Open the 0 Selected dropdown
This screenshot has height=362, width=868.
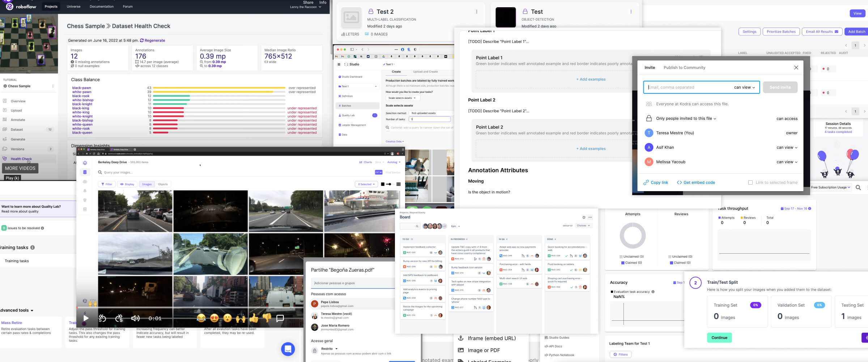tap(366, 184)
